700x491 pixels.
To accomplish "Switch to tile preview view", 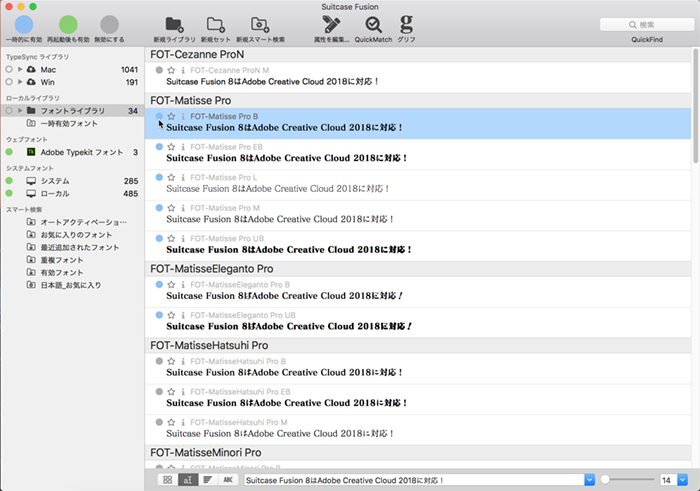I will pyautogui.click(x=167, y=480).
